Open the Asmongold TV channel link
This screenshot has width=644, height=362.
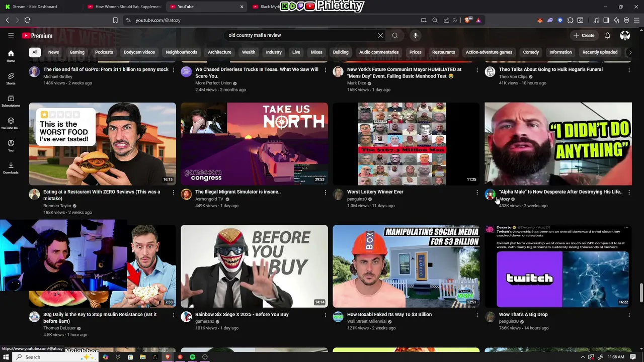click(209, 199)
